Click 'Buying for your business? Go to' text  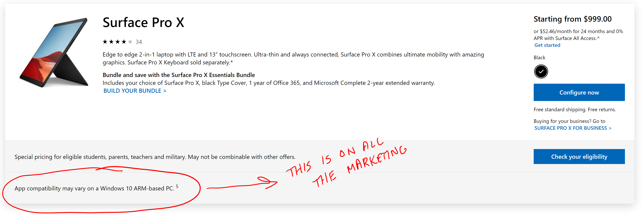coord(569,121)
